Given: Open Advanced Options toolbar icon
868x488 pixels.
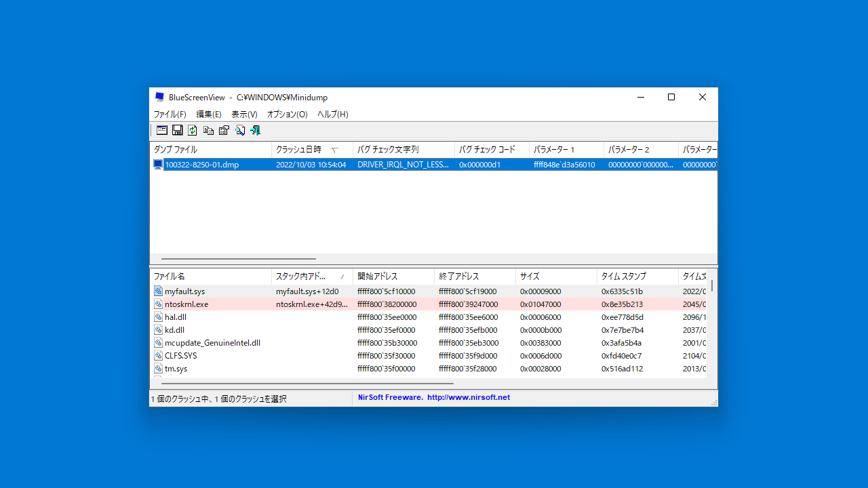Looking at the screenshot, I should click(x=162, y=130).
